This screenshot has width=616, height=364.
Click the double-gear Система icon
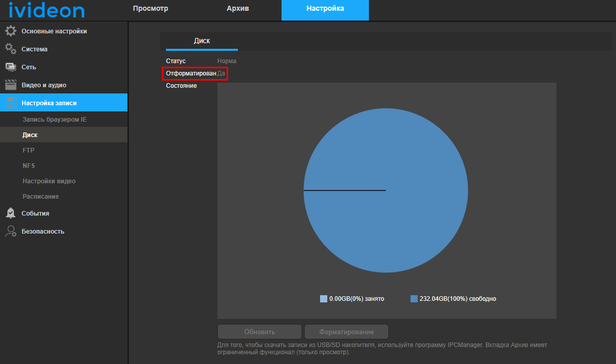[x=11, y=49]
